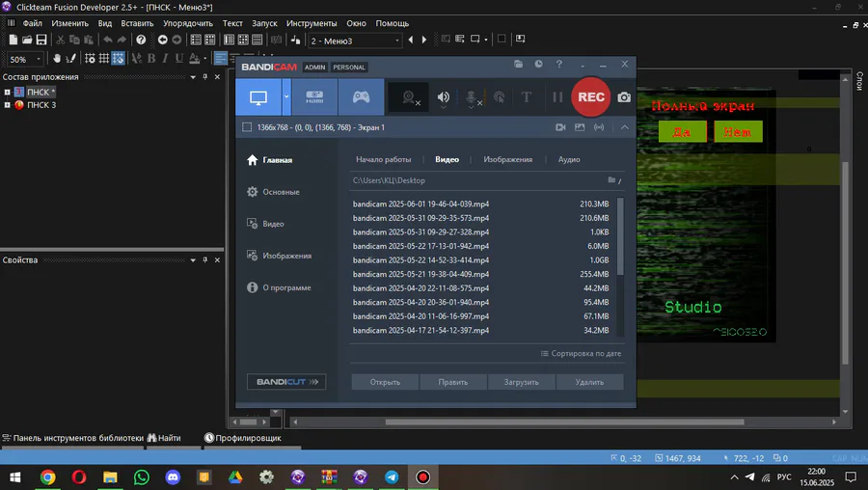868x490 pixels.
Task: Click the Open folder icon in Fusion toolbar
Action: 27,40
